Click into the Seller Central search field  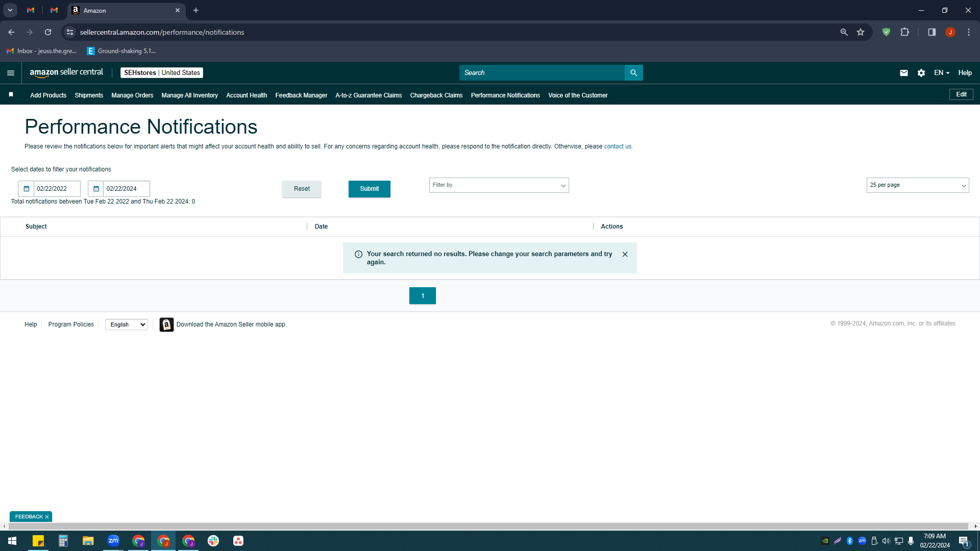tap(542, 73)
